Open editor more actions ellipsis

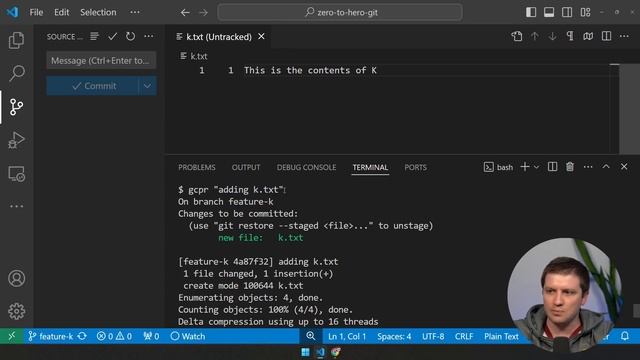pyautogui.click(x=624, y=36)
